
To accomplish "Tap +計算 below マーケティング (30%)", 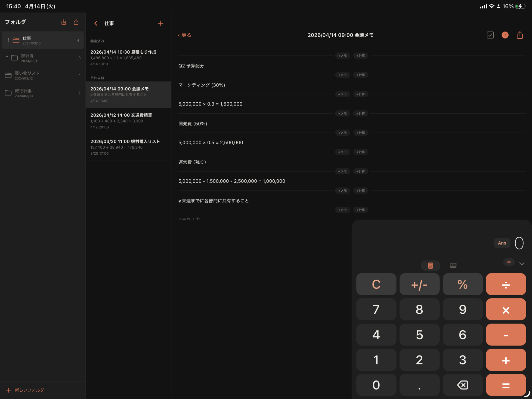I will click(x=360, y=94).
